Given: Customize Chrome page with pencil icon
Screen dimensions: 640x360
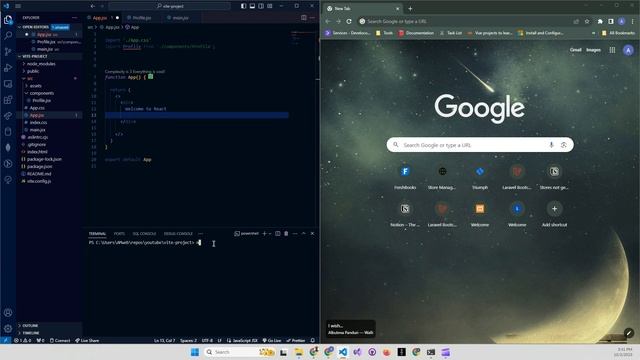Looking at the screenshot, I should pyautogui.click(x=629, y=333).
